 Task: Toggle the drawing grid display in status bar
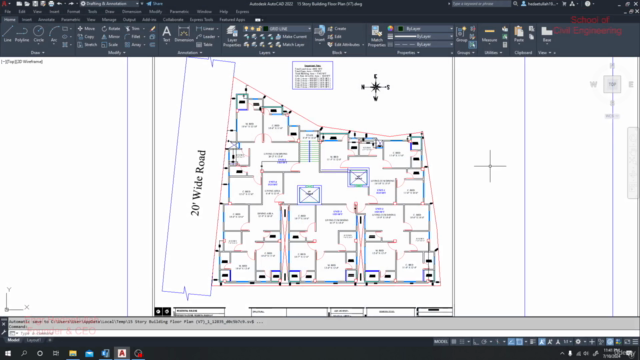point(453,342)
